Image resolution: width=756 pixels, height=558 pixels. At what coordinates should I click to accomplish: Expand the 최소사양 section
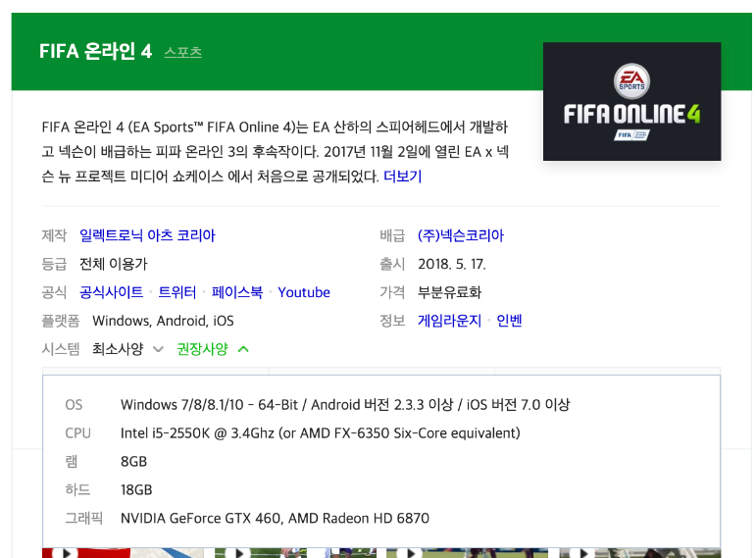tap(118, 349)
